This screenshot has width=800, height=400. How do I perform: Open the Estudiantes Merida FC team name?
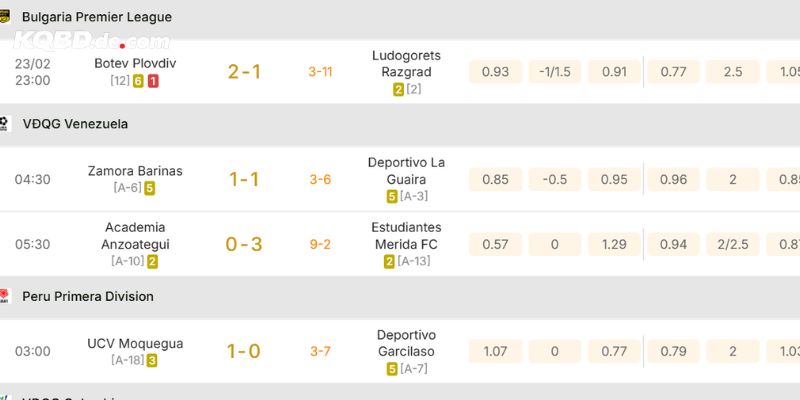[404, 236]
